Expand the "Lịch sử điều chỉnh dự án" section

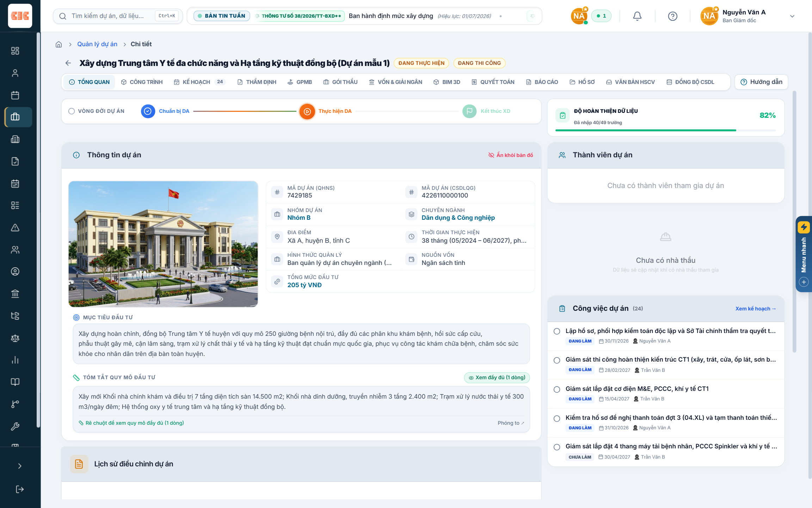pyautogui.click(x=301, y=464)
